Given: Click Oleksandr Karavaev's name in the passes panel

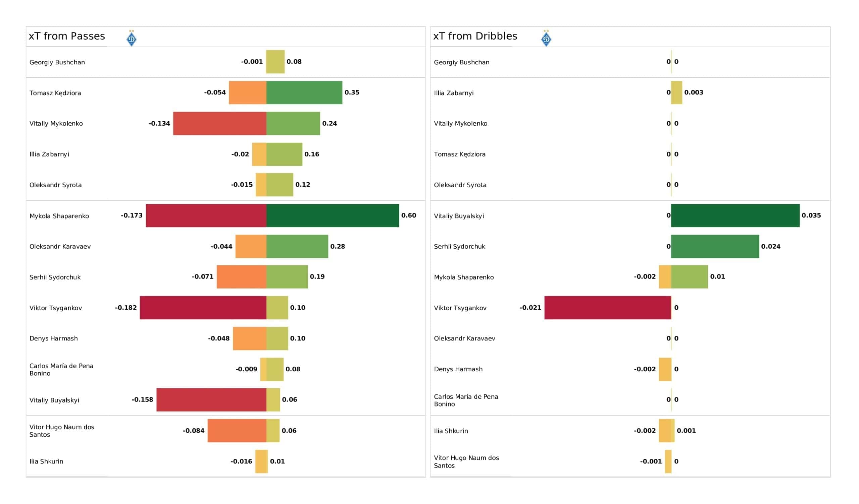Looking at the screenshot, I should [x=60, y=247].
